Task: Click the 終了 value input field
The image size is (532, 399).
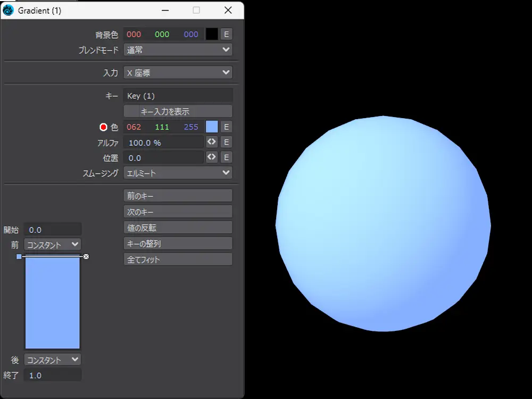Action: 53,376
